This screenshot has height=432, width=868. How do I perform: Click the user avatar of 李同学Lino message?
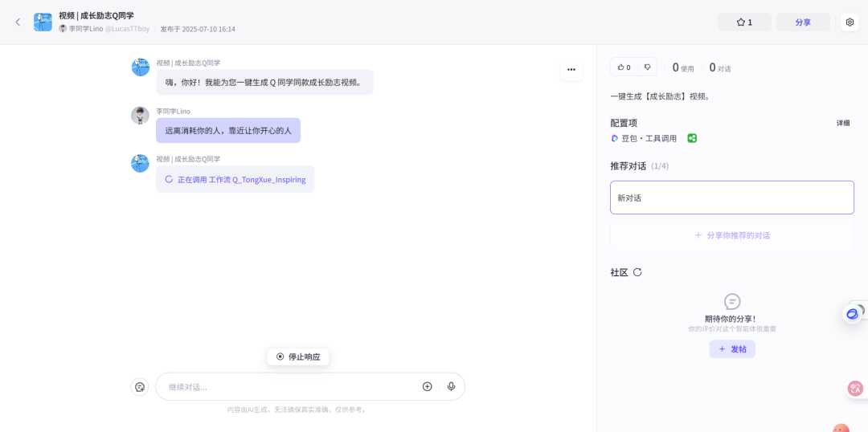[140, 116]
